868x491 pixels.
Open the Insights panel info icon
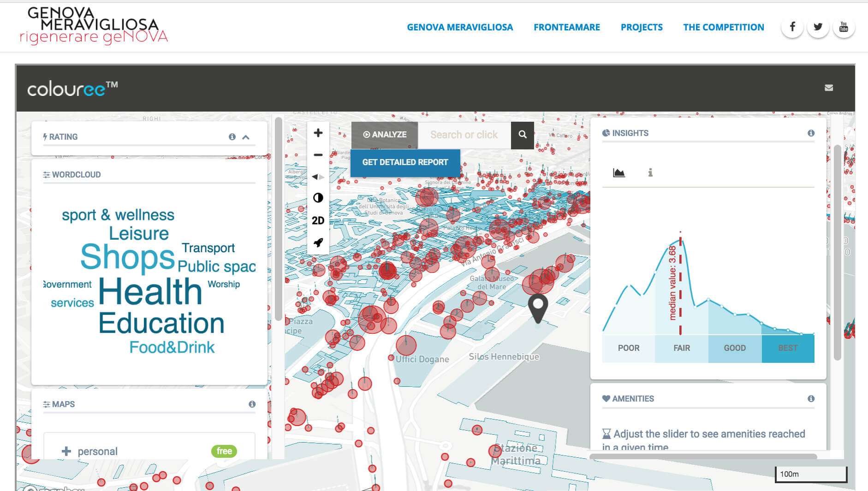pyautogui.click(x=811, y=133)
